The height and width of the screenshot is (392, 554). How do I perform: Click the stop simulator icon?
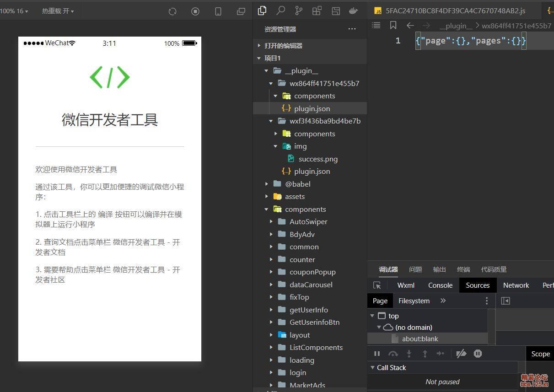click(195, 11)
